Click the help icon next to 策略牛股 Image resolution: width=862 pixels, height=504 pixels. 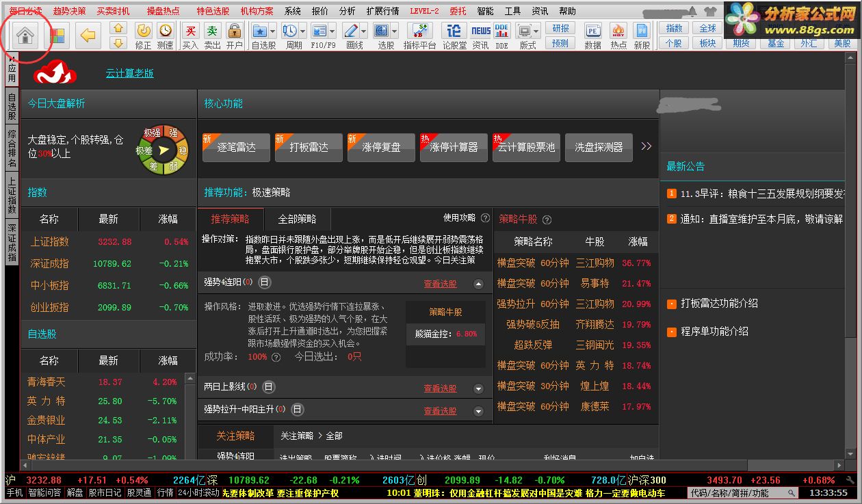(546, 220)
